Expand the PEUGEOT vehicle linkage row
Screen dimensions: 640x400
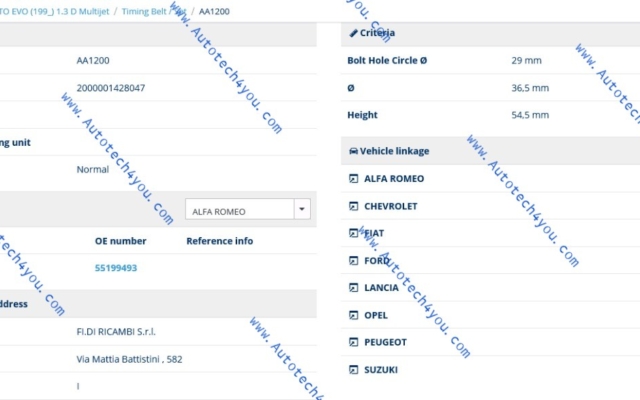(385, 342)
